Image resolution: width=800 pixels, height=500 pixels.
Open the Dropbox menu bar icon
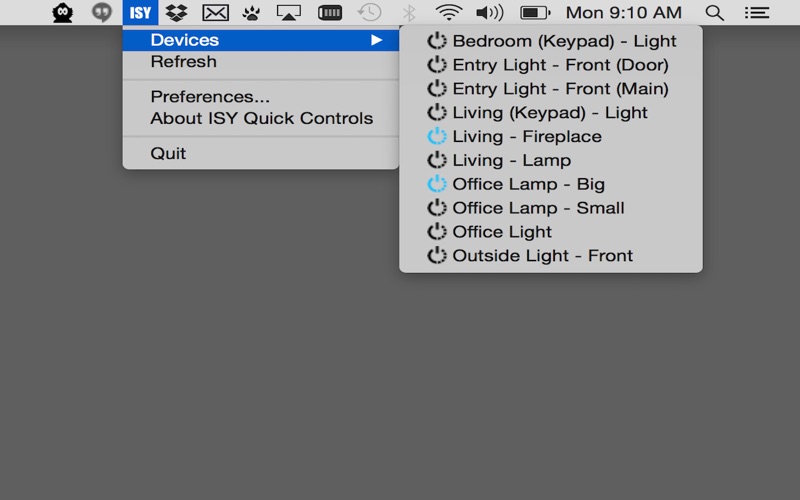tap(177, 12)
